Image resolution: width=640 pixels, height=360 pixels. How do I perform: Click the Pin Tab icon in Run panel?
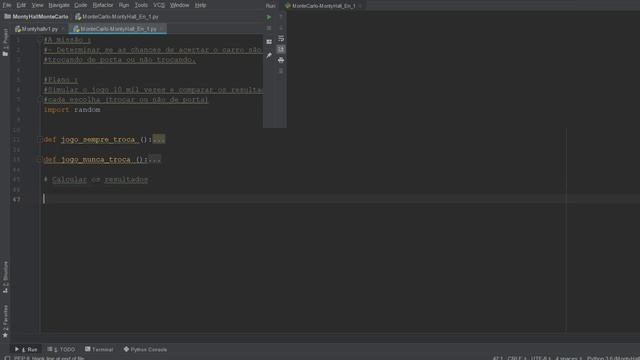tap(269, 55)
